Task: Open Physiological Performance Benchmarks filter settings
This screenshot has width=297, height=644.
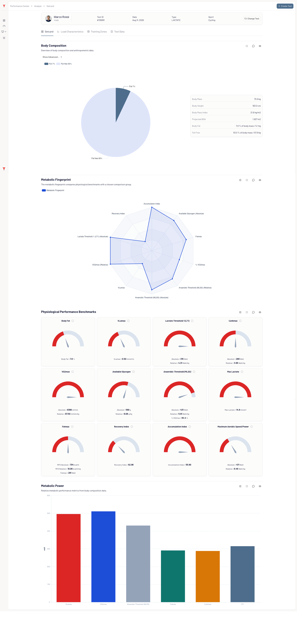Action: coord(240,312)
